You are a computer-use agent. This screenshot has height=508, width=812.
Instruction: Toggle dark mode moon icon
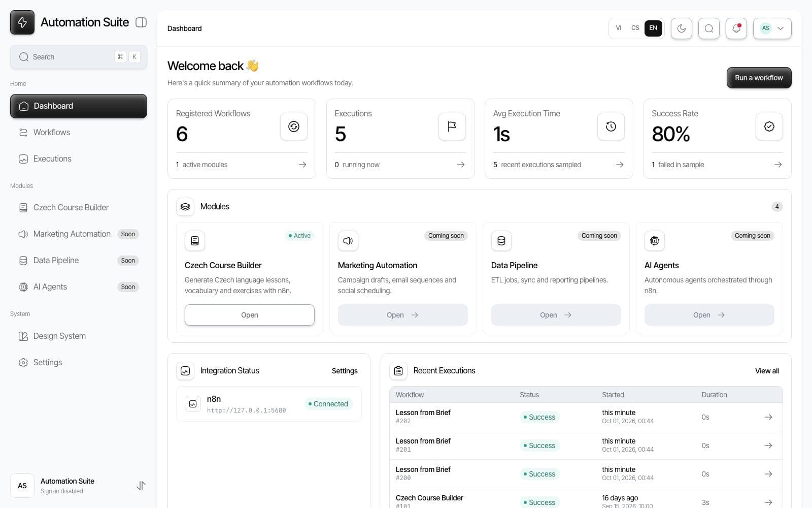click(x=682, y=28)
